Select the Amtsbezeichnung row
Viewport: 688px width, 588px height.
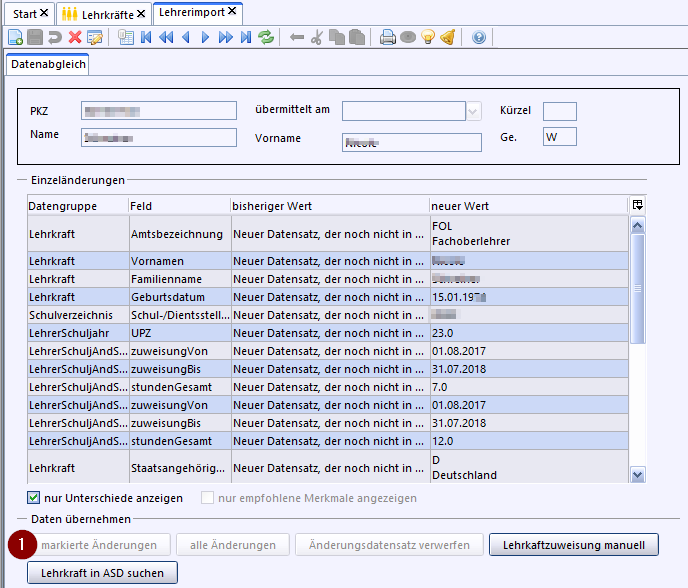click(x=328, y=234)
